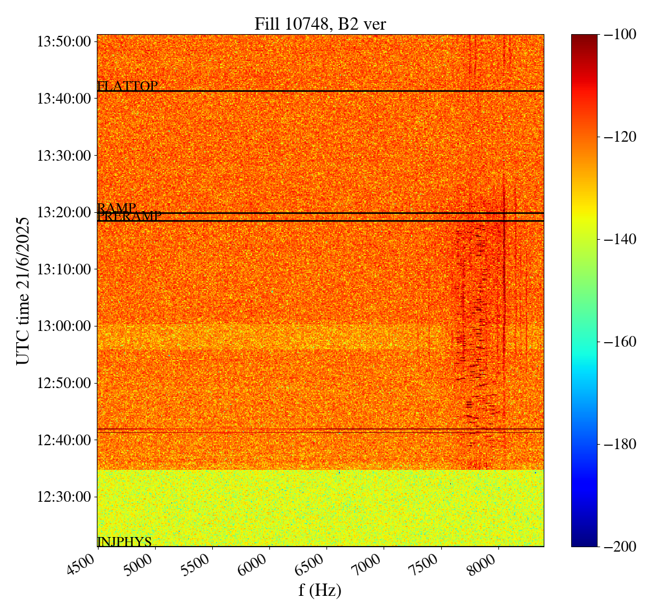Viewport: 672px width, 616px height.
Task: Click the PRERAMP marker label
Action: [x=129, y=217]
